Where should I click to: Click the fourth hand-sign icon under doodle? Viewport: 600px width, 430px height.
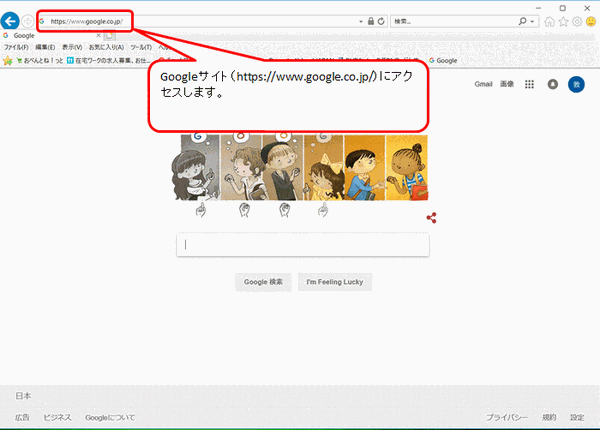coord(323,210)
